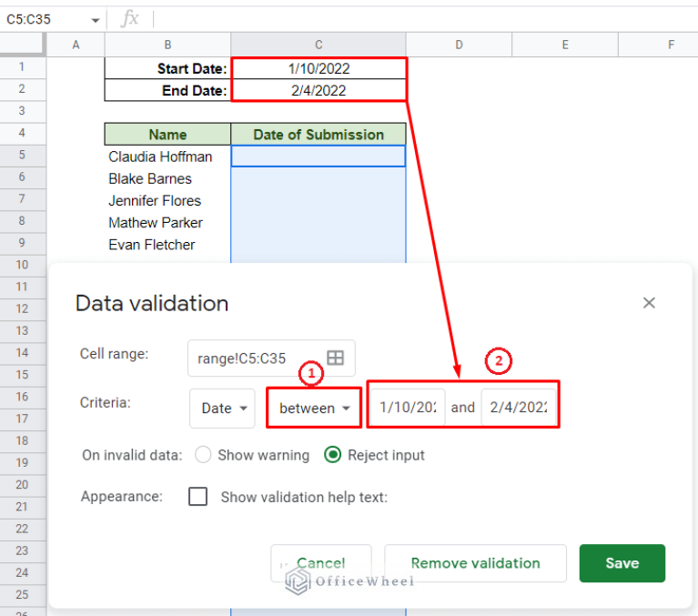Click submission date cell next to Blake Barnes
The image size is (698, 616).
coord(319,178)
